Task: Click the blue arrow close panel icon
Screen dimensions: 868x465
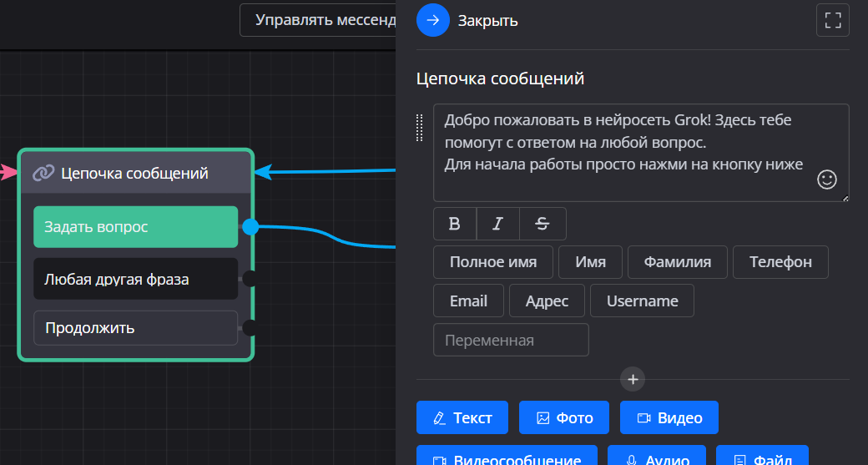Action: click(432, 20)
